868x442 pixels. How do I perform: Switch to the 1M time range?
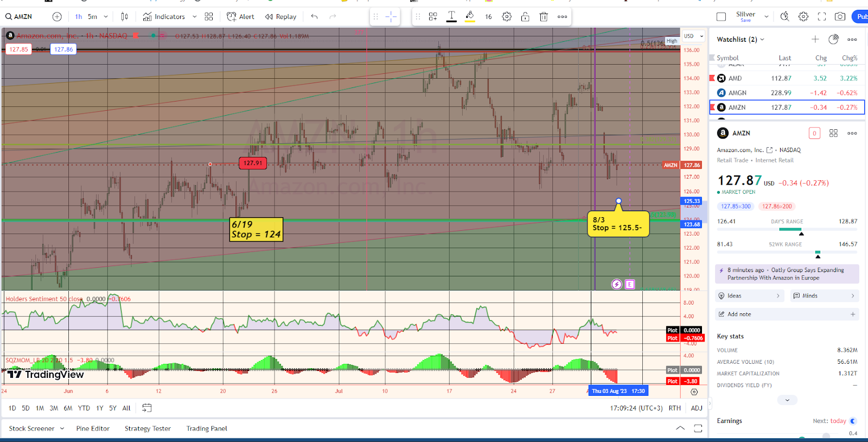[40, 408]
